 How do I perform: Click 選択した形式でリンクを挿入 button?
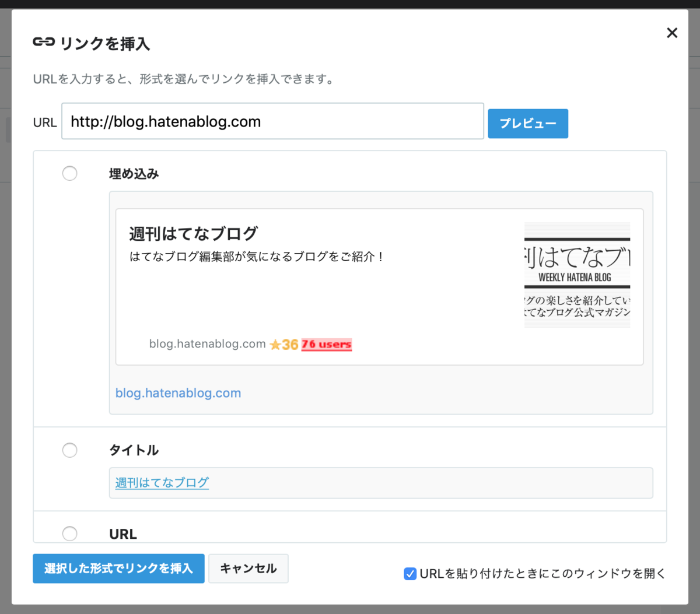118,569
